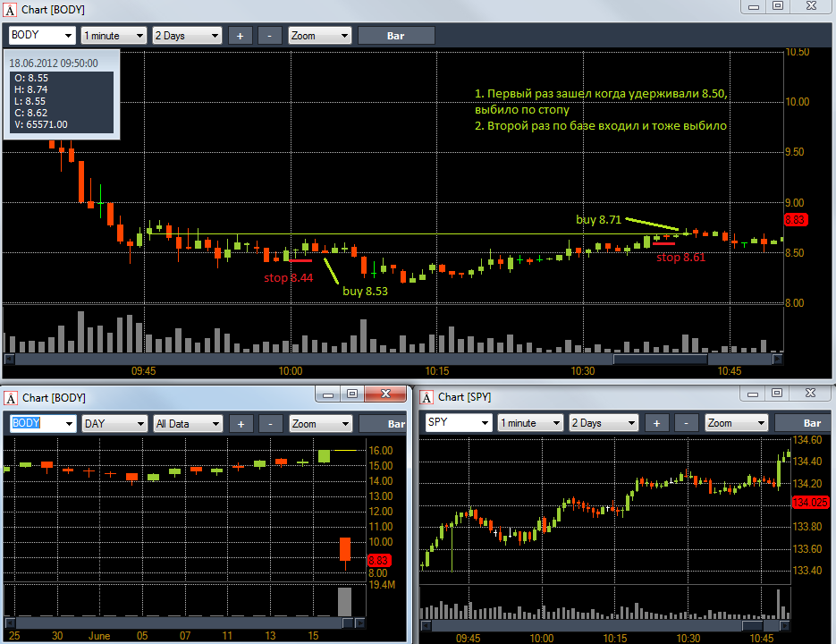836x644 pixels.
Task: Click the app icon in top Chart [BODY] title bar
Action: click(x=10, y=10)
